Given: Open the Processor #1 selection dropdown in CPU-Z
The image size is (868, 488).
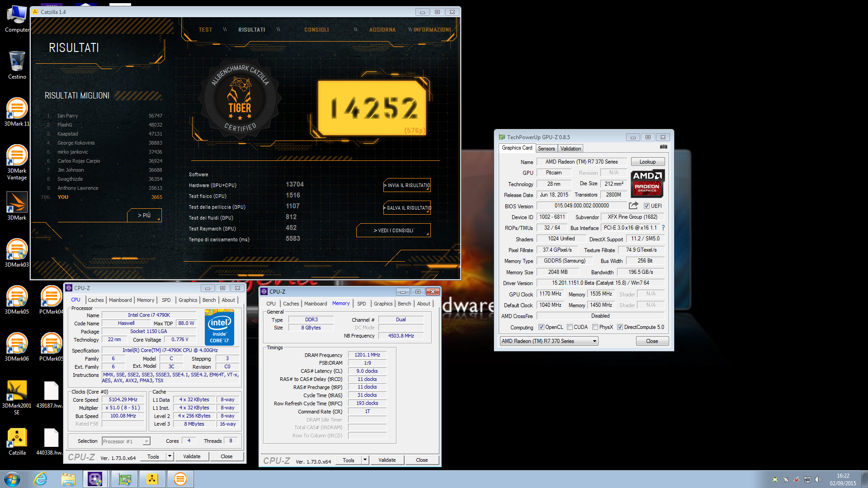Looking at the screenshot, I should tap(126, 441).
